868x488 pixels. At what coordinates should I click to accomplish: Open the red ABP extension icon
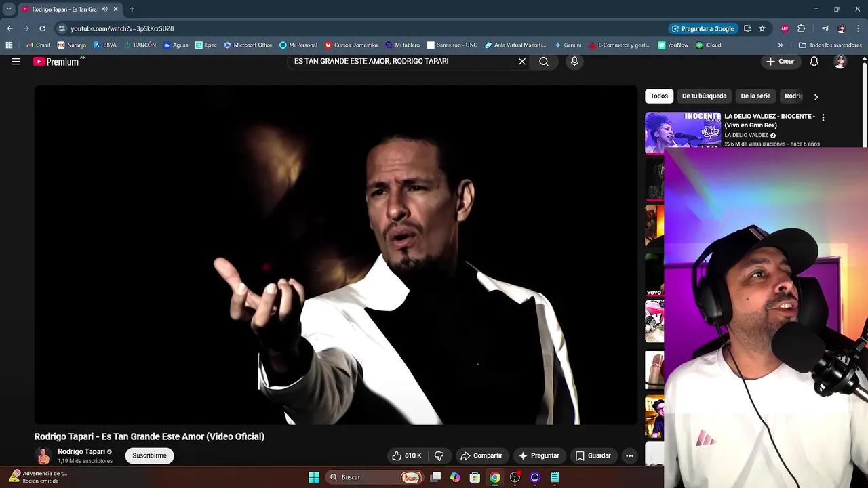(785, 28)
